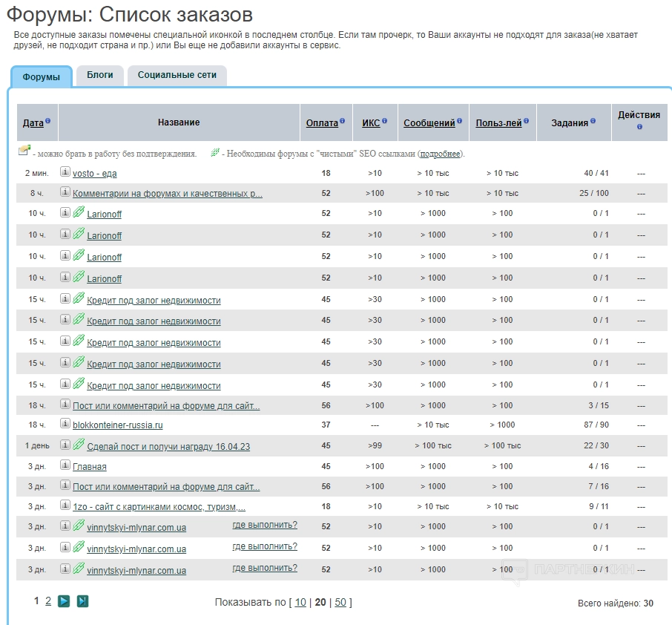This screenshot has width=672, height=625.
Task: Click the help icon next to Дата header
Action: pyautogui.click(x=48, y=121)
